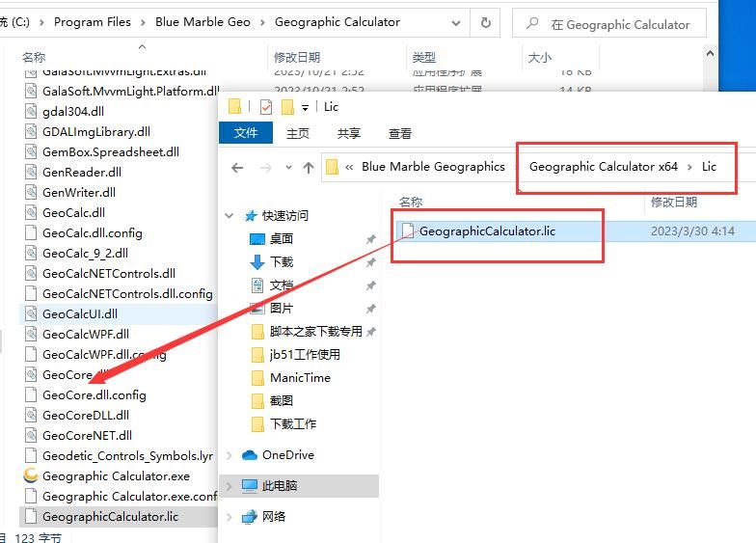Select GeoCalcUI.dll file
Screen dimensions: 756x543
(x=80, y=314)
